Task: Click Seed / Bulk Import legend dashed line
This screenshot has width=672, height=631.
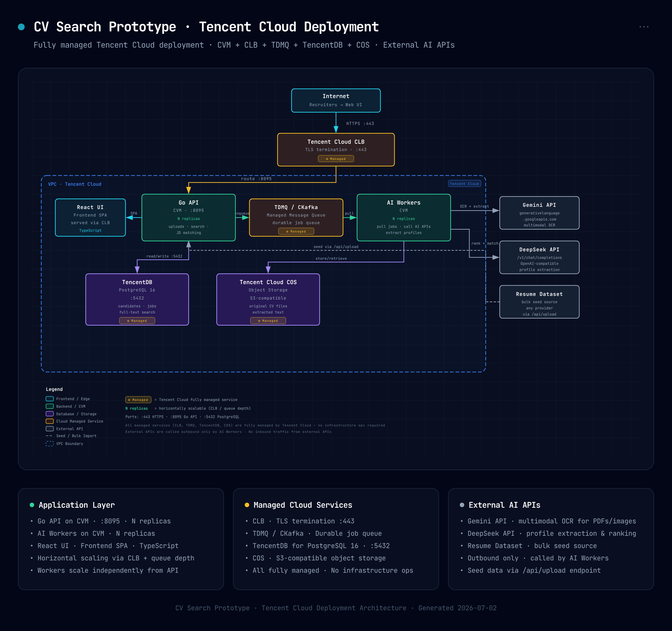Action: click(49, 436)
